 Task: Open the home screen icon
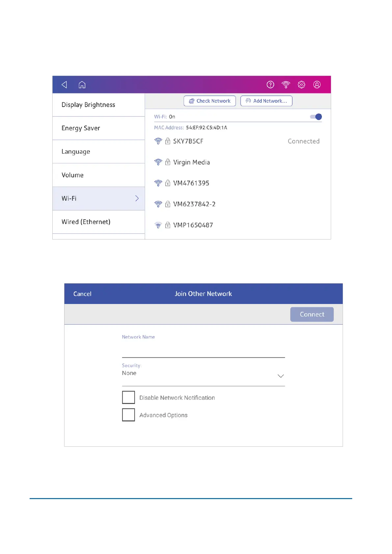click(82, 85)
